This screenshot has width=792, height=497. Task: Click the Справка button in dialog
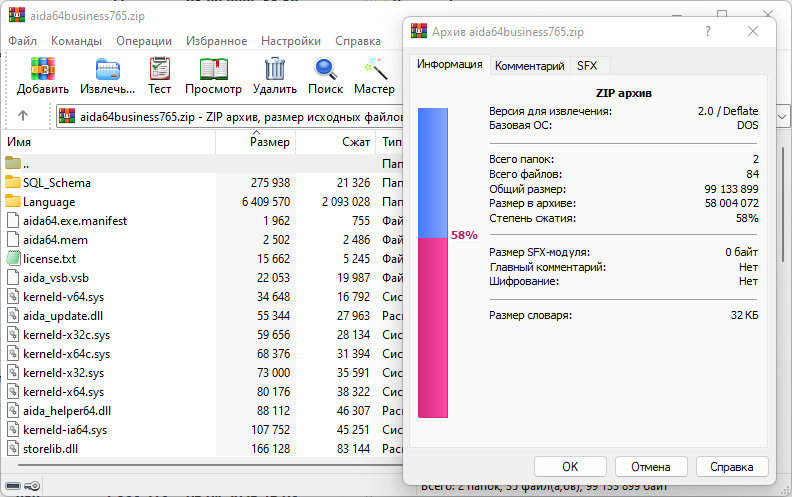732,467
